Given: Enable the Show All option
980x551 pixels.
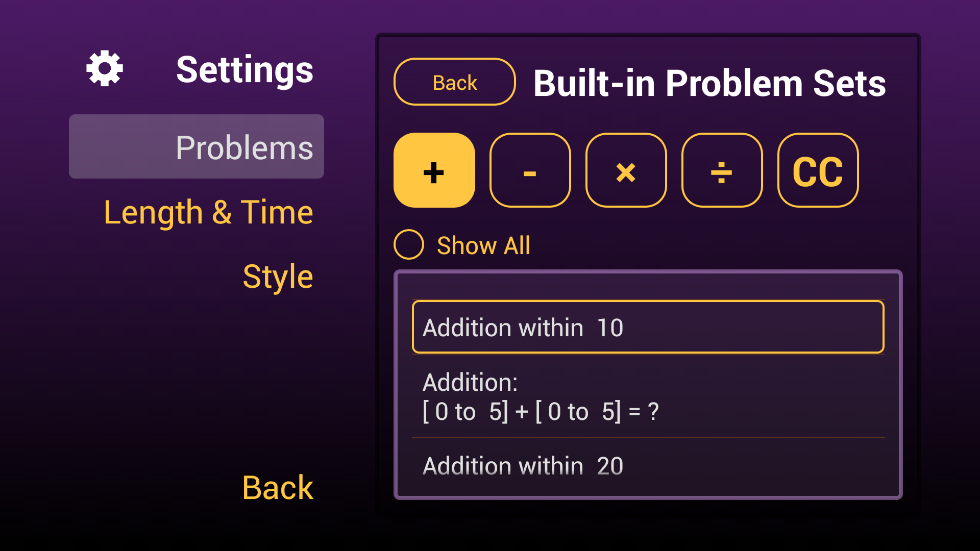Looking at the screenshot, I should tap(407, 244).
